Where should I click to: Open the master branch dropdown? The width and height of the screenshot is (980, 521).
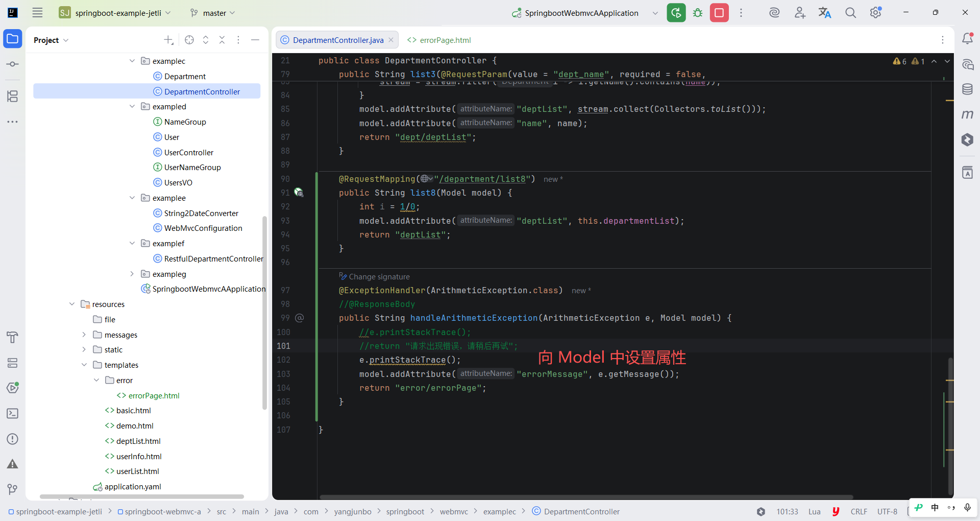pos(212,13)
